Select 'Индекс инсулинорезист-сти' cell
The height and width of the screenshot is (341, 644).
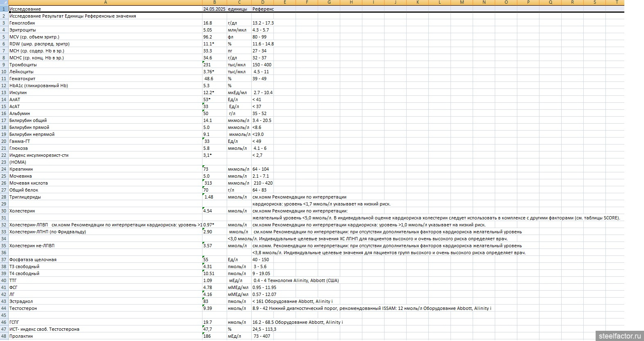point(105,155)
